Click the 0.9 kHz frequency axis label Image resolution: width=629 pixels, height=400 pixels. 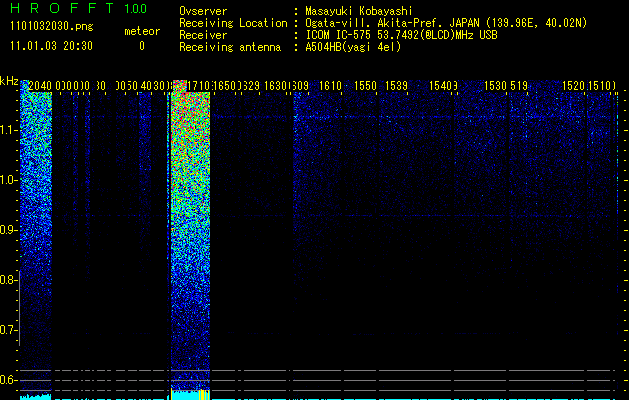coord(9,230)
